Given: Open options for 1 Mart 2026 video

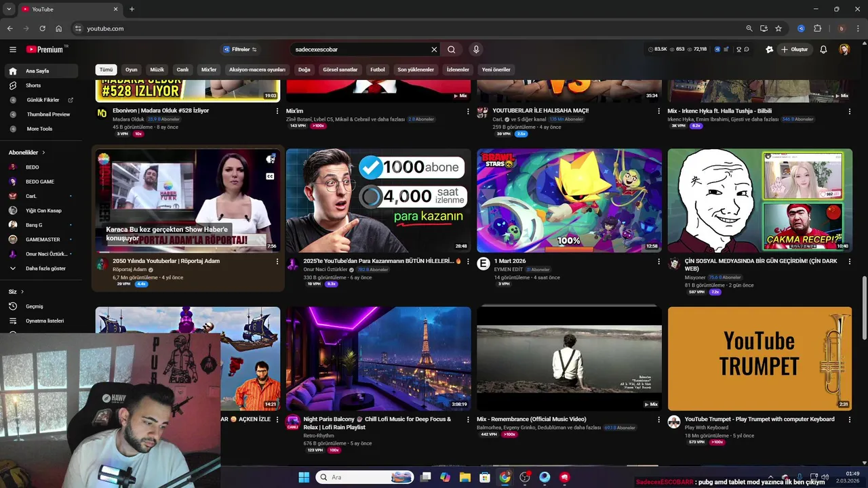Looking at the screenshot, I should click(x=658, y=262).
